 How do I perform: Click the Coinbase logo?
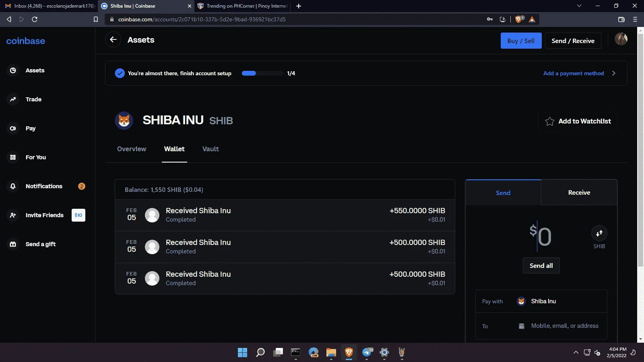coord(26,41)
